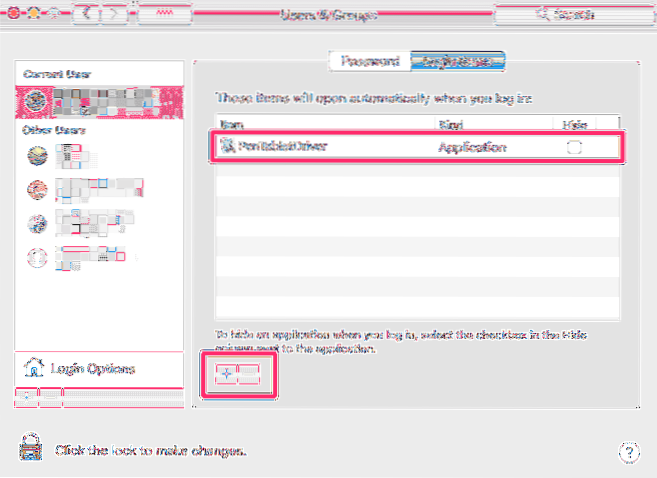657x478 pixels.
Task: Switch to the Password tab
Action: pos(368,61)
